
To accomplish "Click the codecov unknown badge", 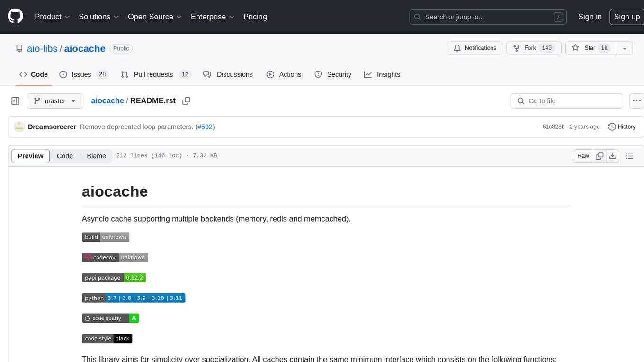I will pos(115,257).
